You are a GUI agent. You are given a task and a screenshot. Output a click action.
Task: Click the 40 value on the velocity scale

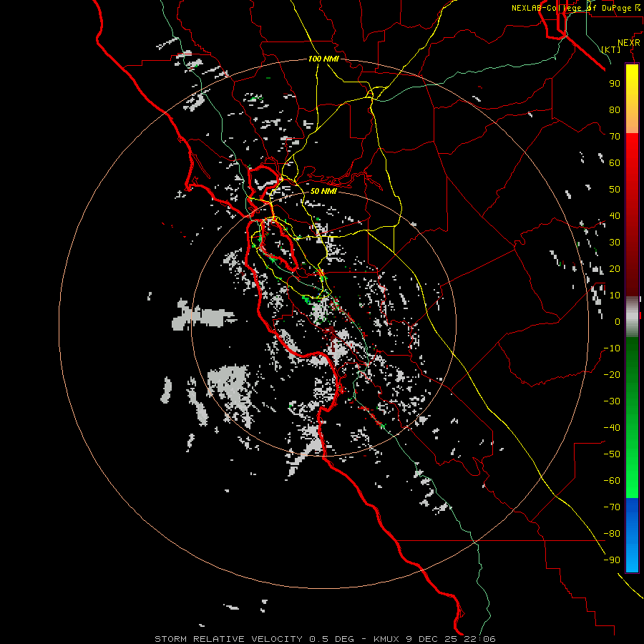coord(615,215)
